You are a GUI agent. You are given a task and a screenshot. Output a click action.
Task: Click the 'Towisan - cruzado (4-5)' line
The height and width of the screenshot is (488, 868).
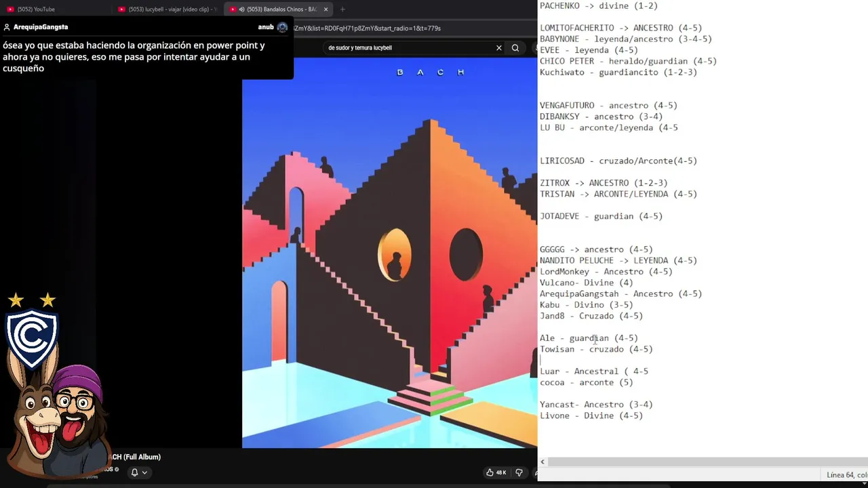click(596, 349)
